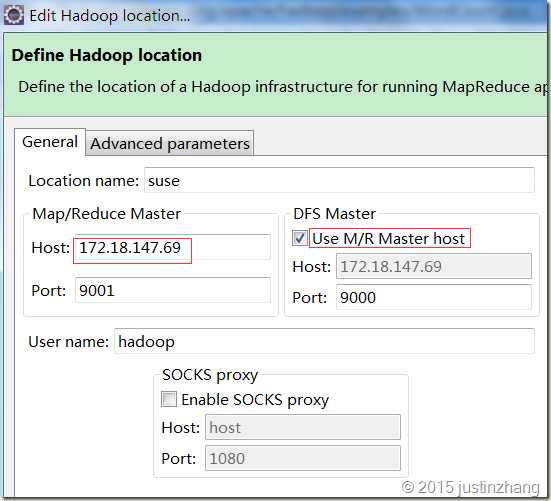Click the Location name: label
This screenshot has height=501, width=551.
[84, 181]
